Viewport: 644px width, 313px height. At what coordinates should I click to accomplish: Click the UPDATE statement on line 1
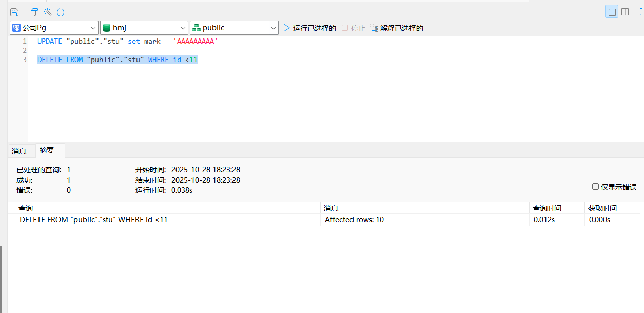coord(127,41)
